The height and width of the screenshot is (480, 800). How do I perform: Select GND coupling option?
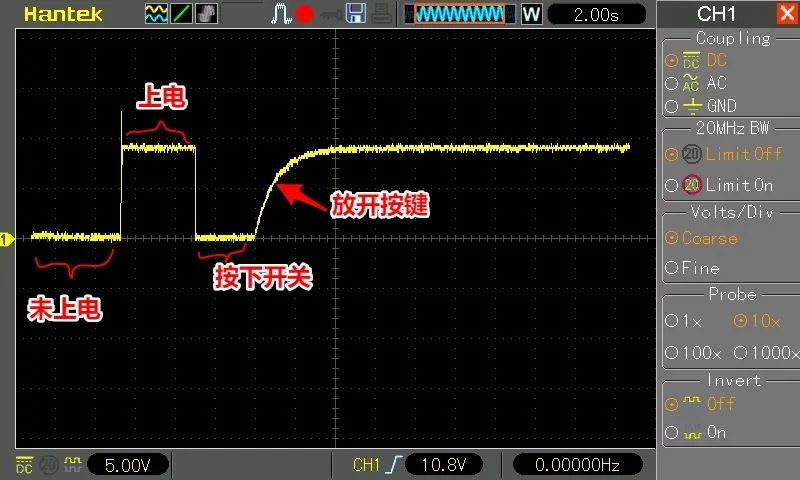[672, 106]
